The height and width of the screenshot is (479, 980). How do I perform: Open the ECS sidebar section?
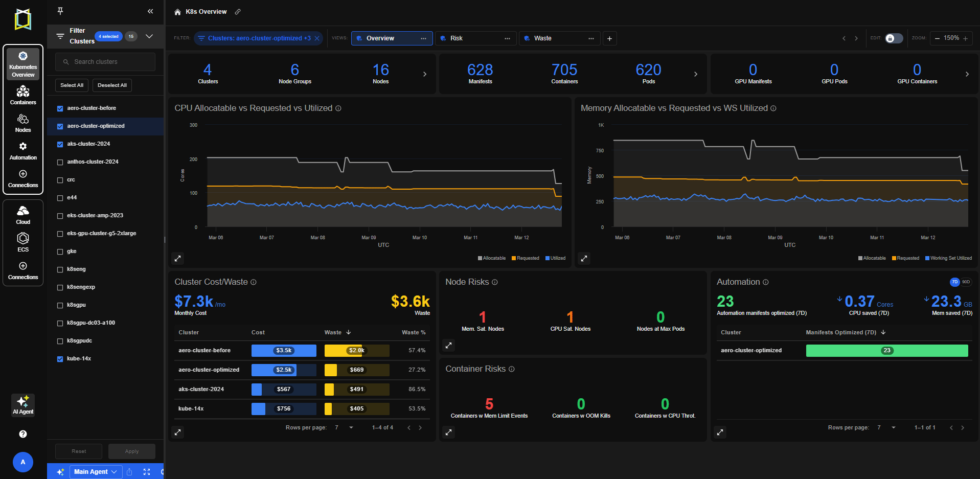click(23, 242)
